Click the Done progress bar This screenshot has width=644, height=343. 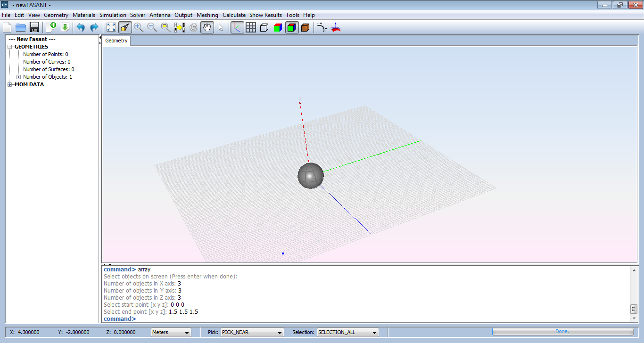pyautogui.click(x=562, y=332)
